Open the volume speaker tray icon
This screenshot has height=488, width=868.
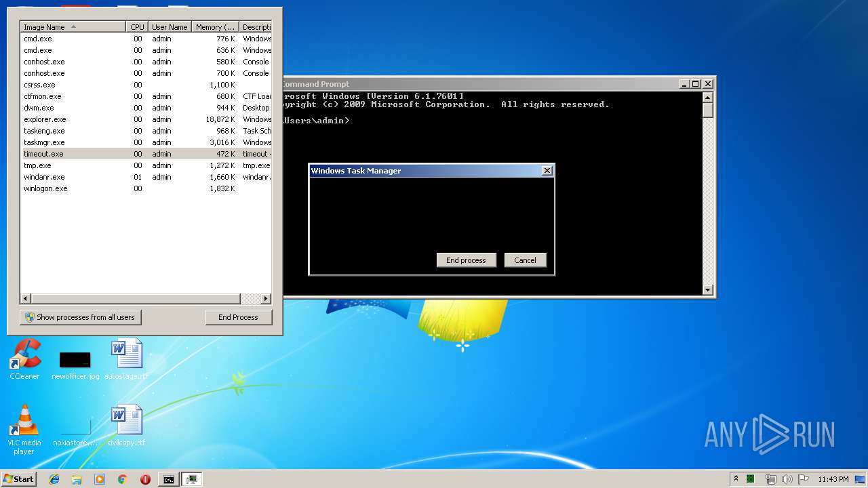[x=787, y=479]
